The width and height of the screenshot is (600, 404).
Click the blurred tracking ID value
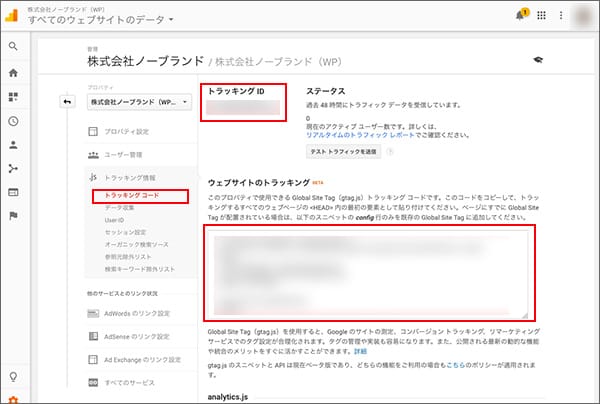pyautogui.click(x=243, y=108)
